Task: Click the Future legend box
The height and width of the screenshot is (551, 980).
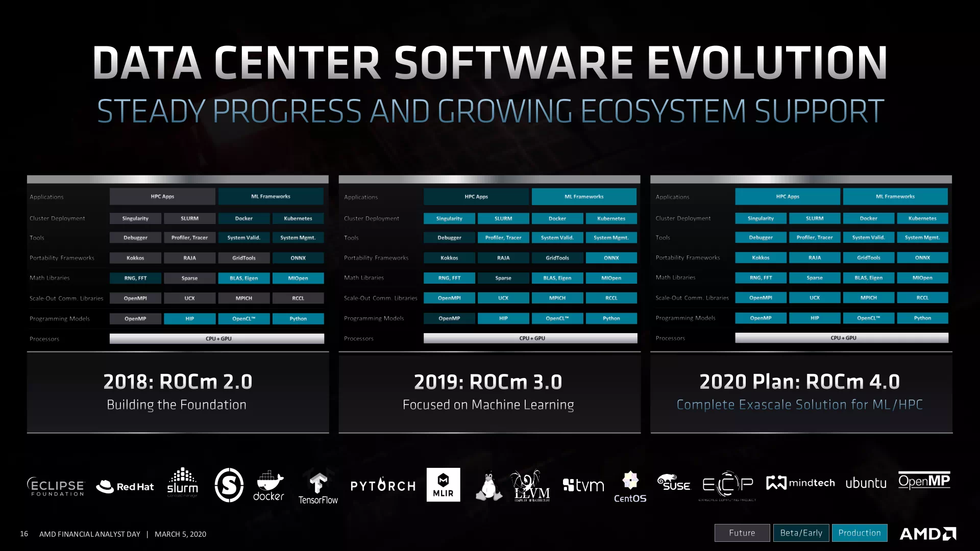Action: click(742, 533)
